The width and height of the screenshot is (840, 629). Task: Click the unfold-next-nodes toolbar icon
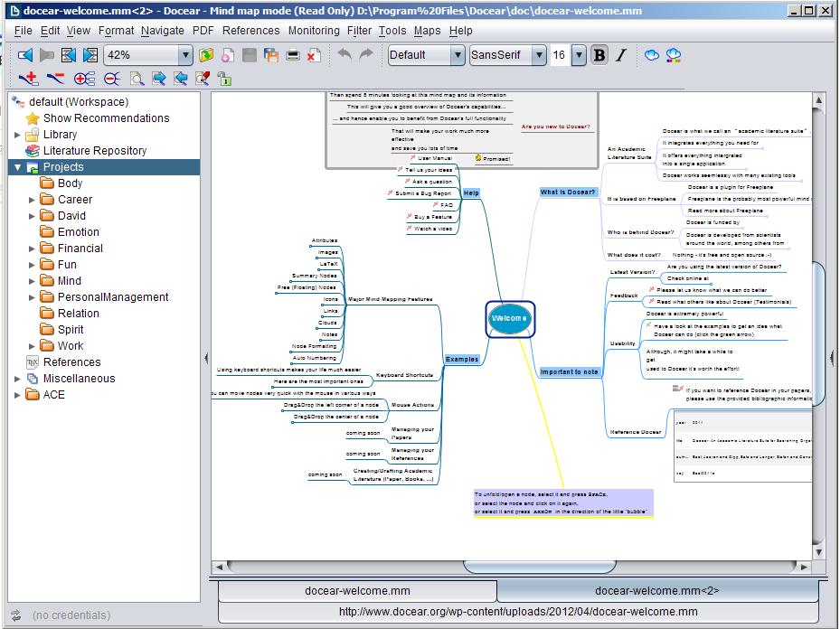90,55
